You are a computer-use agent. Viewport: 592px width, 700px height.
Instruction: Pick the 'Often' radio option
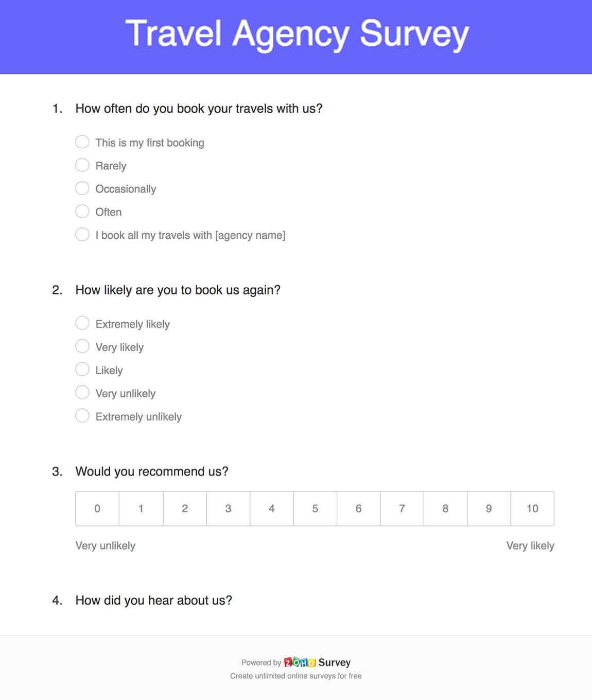tap(82, 212)
